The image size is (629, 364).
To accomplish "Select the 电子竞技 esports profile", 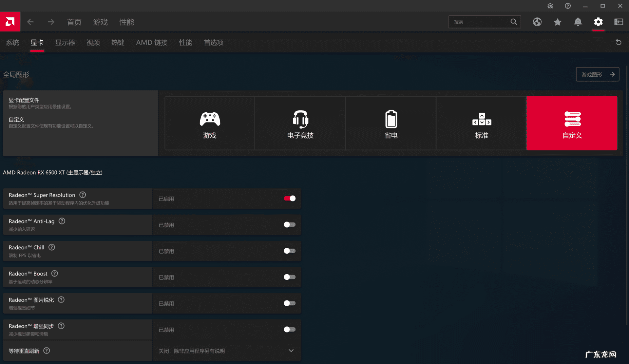I will coord(300,124).
